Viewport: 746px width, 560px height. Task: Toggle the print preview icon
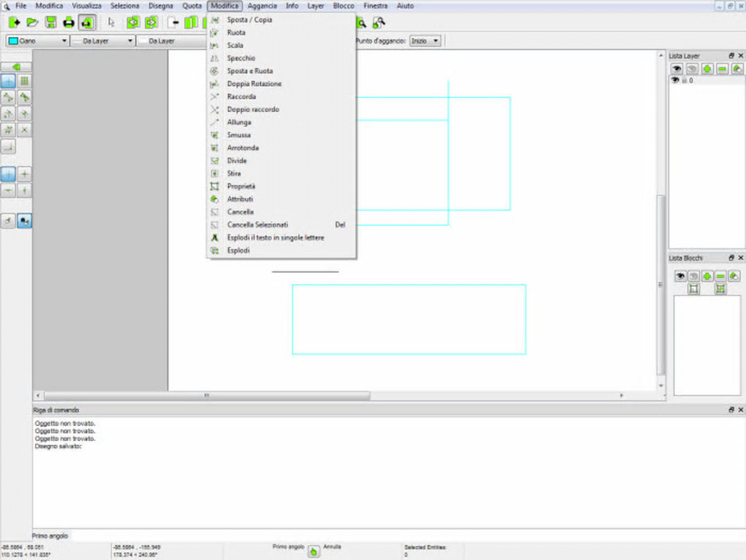86,23
